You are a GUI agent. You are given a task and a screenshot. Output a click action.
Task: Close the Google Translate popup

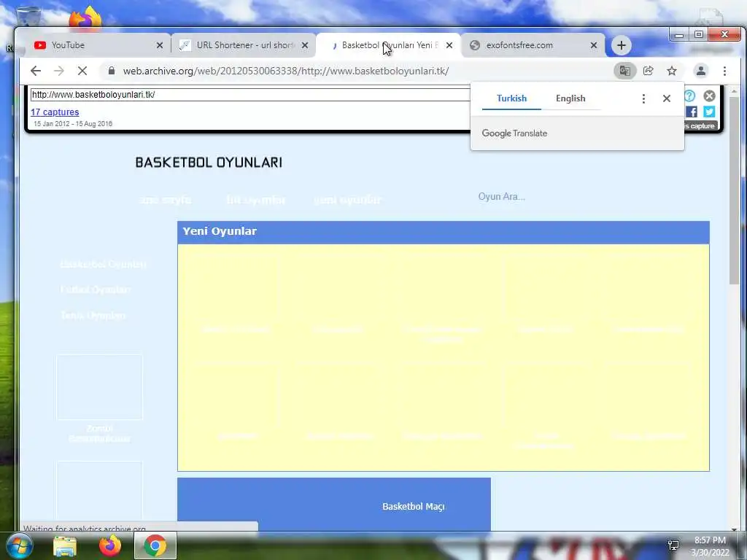pos(667,98)
